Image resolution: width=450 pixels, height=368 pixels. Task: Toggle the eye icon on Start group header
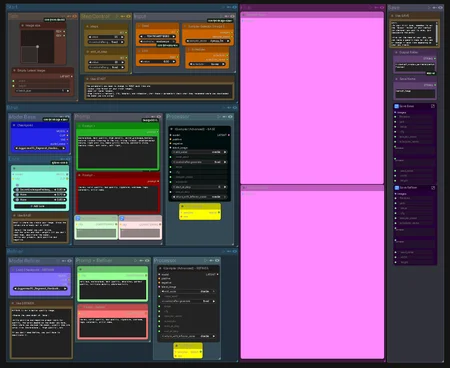coord(235,7)
